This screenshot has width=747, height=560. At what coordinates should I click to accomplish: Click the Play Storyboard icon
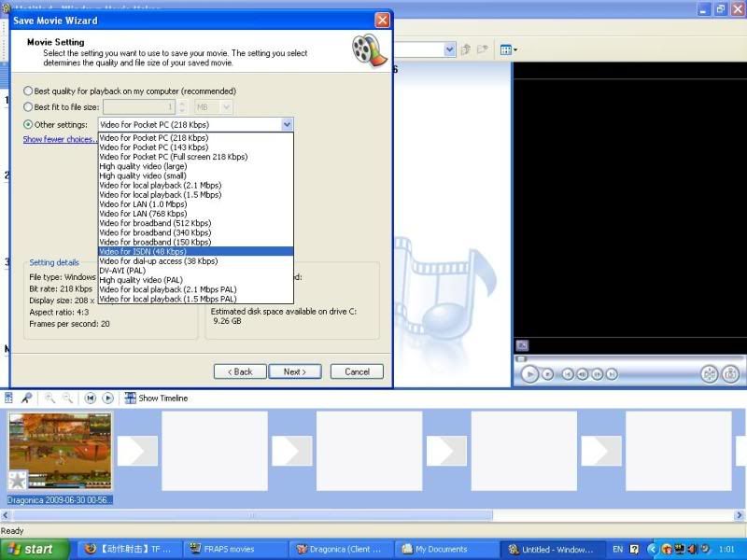[x=108, y=399]
